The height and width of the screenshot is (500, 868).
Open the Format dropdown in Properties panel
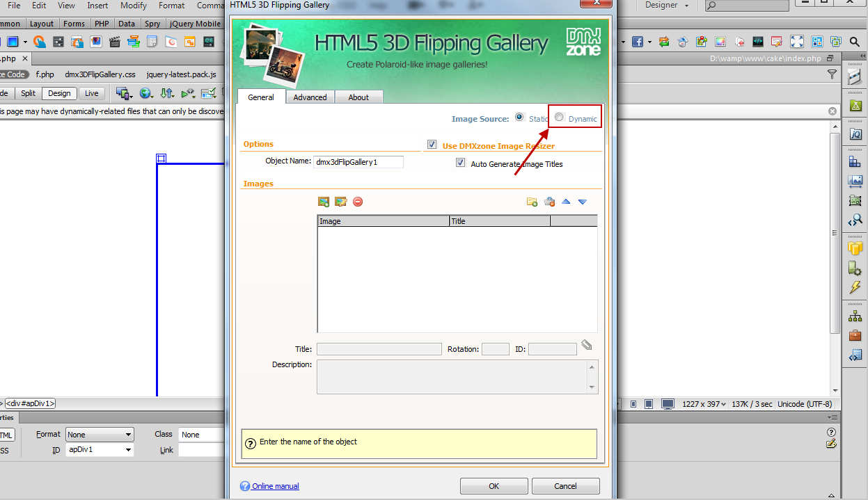coord(99,435)
